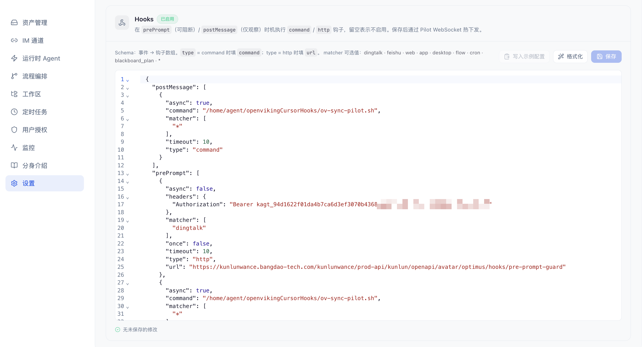The image size is (644, 347).
Task: Fold the prePrompt array at line 13
Action: [128, 174]
